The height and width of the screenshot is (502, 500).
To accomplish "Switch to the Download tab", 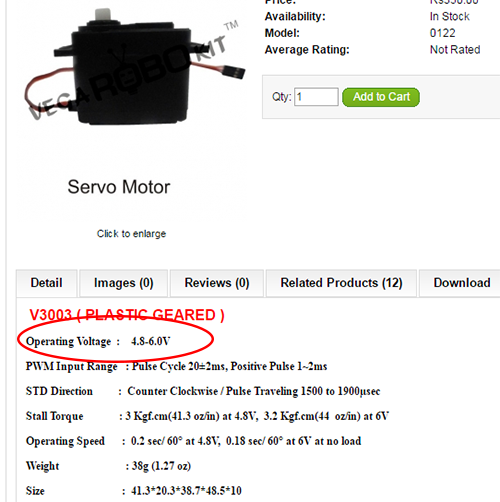I will point(462,283).
